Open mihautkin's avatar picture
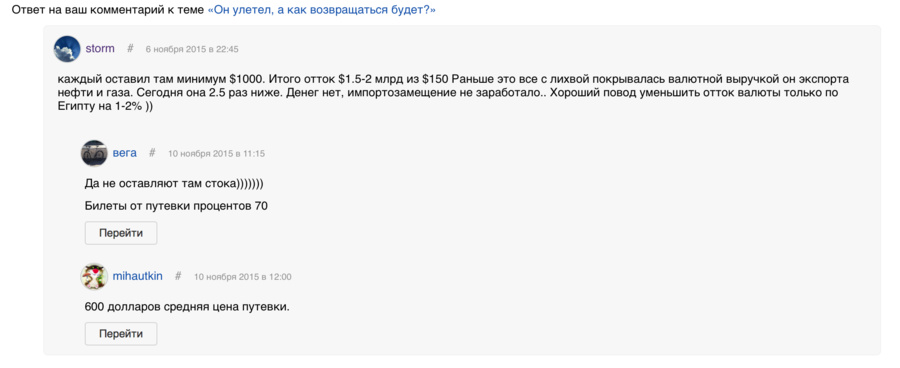Image resolution: width=900 pixels, height=368 pixels. (94, 277)
